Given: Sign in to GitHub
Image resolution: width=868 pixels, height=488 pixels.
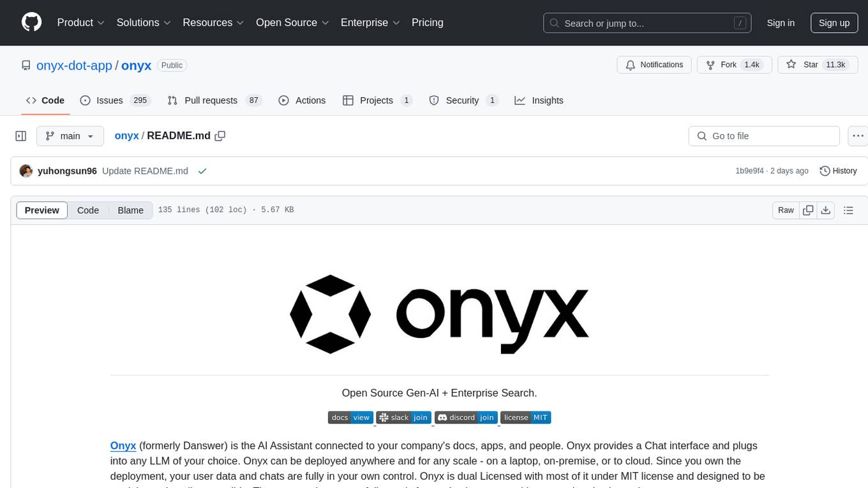Looking at the screenshot, I should pos(781,23).
